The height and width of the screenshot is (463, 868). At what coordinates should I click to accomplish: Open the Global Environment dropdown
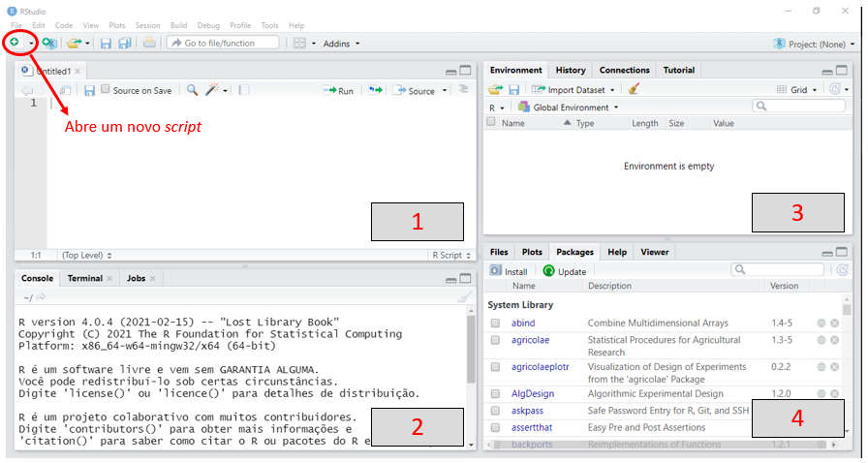point(568,107)
